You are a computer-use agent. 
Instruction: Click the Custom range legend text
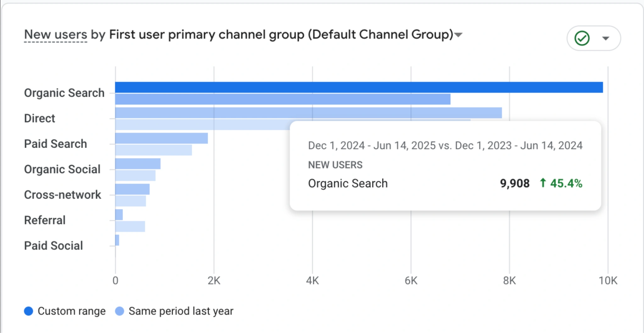72,311
